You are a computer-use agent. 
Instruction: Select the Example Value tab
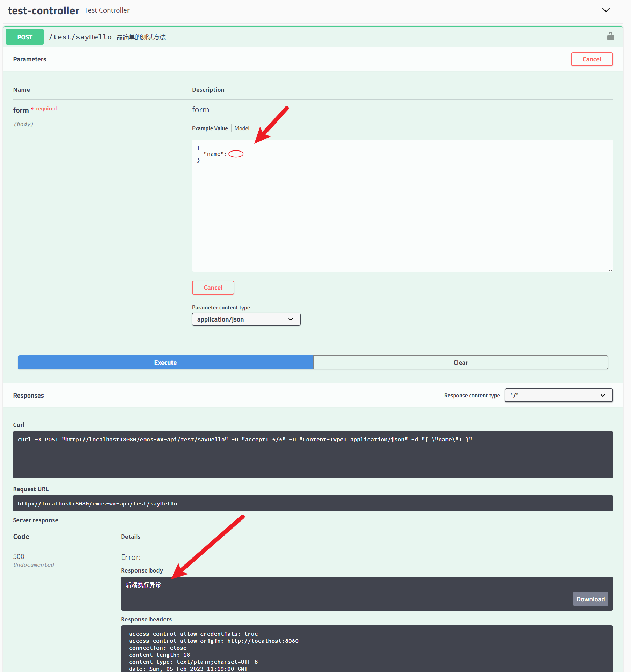coord(210,128)
